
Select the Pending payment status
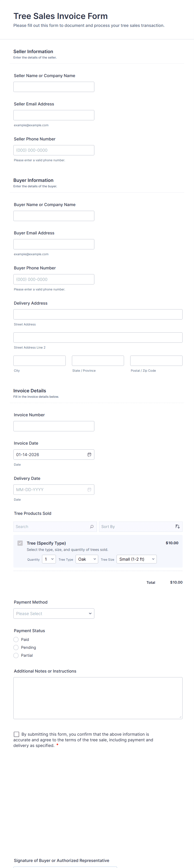point(16,648)
